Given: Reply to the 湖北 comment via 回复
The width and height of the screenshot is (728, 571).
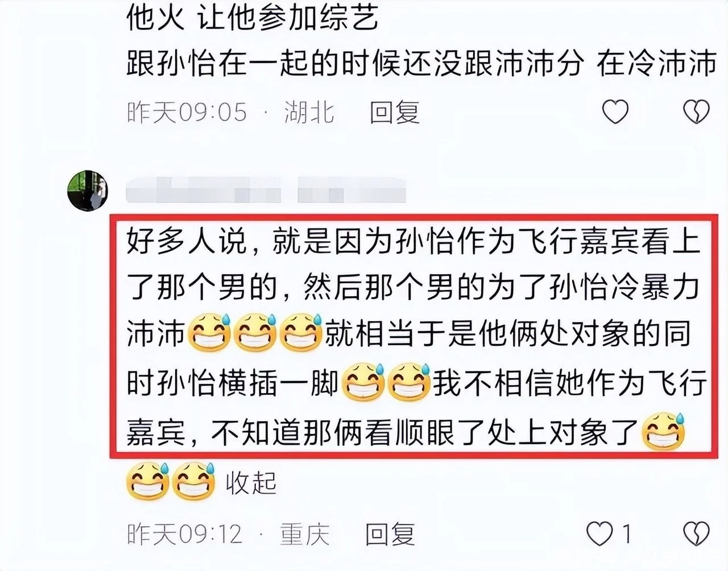Looking at the screenshot, I should tap(395, 112).
